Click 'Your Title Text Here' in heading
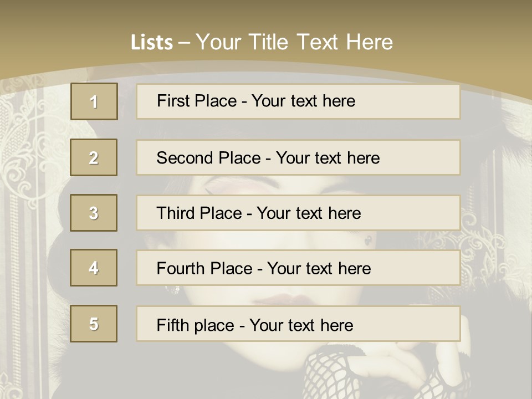 [x=294, y=42]
